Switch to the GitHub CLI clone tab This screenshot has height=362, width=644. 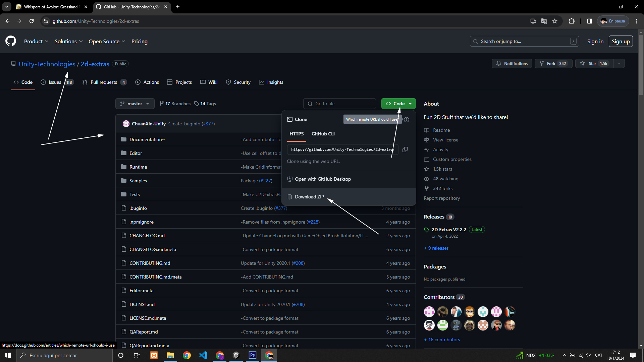point(323,134)
